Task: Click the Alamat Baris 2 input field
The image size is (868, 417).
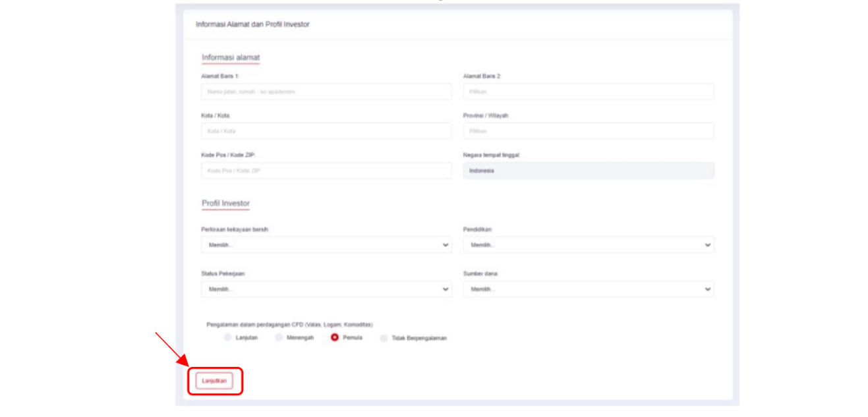Action: tap(588, 92)
